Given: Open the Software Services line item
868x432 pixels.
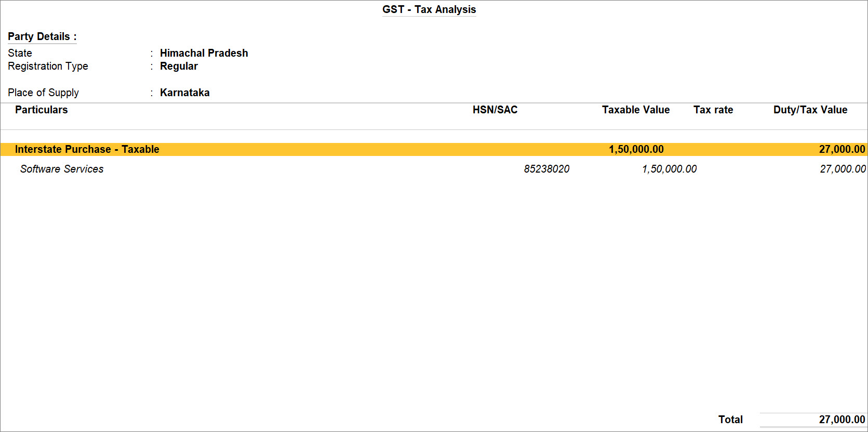Looking at the screenshot, I should click(x=62, y=169).
